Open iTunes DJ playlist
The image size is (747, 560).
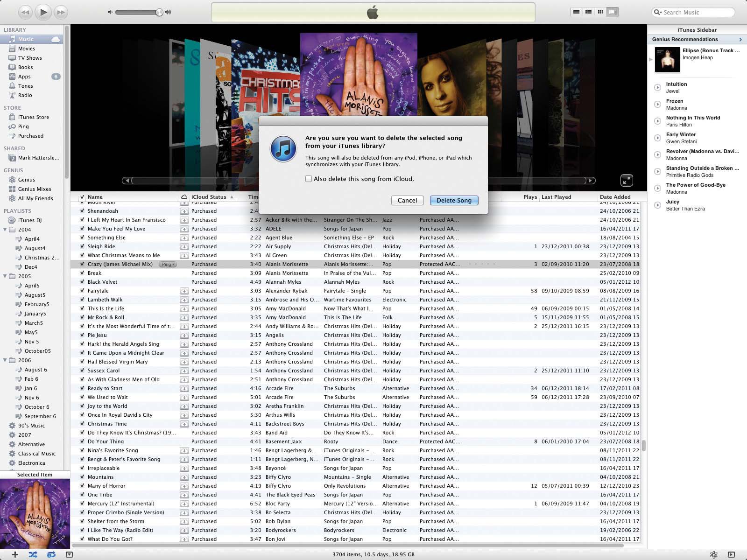click(29, 220)
